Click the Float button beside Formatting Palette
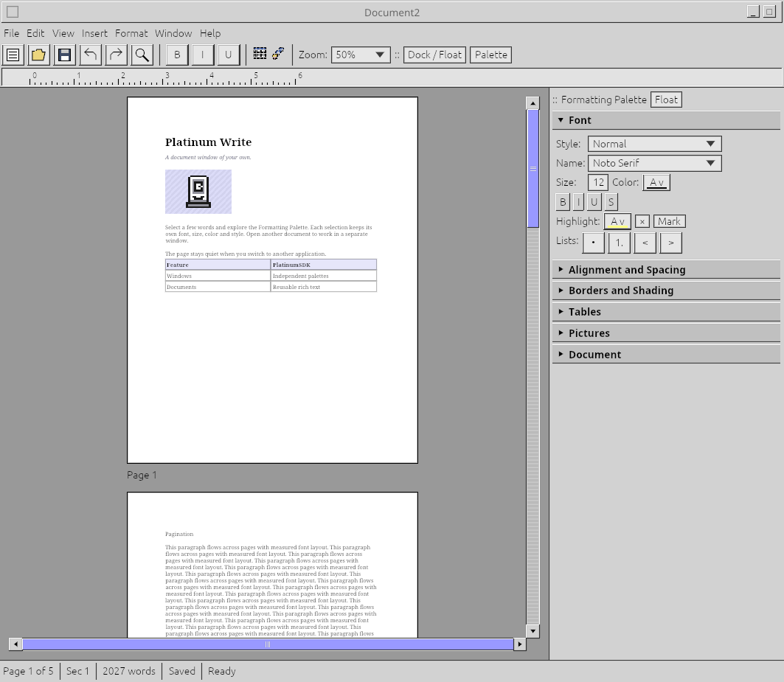The image size is (784, 682). pos(666,100)
